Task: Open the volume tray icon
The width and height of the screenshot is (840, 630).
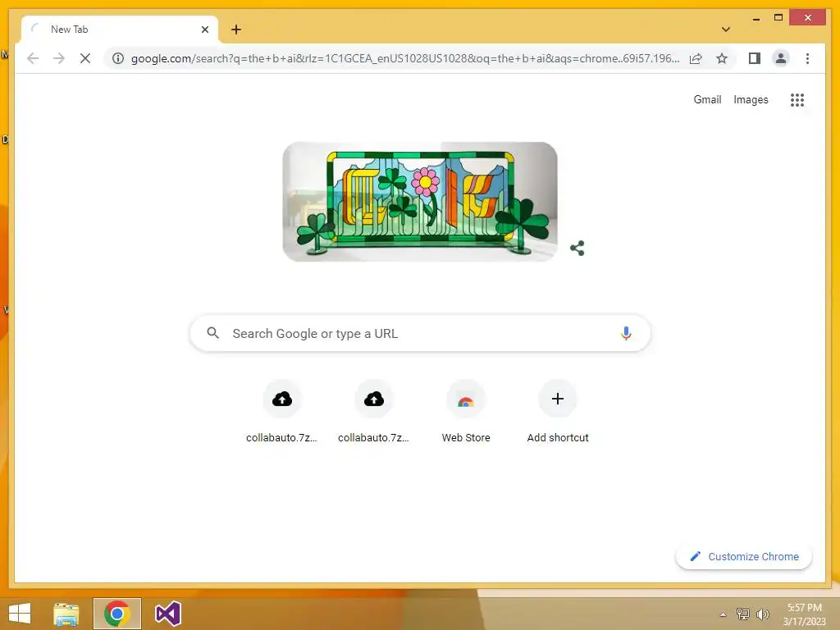Action: (x=763, y=614)
